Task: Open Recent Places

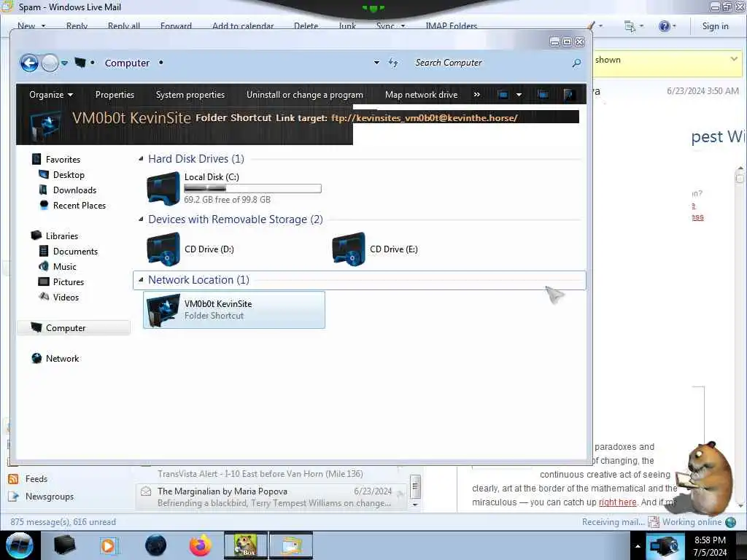Action: coord(79,205)
